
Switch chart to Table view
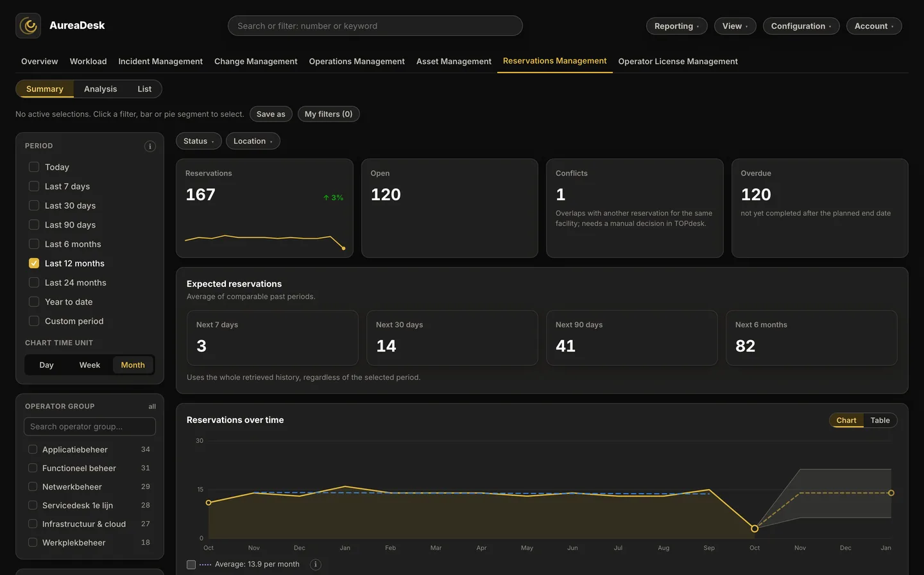click(880, 420)
